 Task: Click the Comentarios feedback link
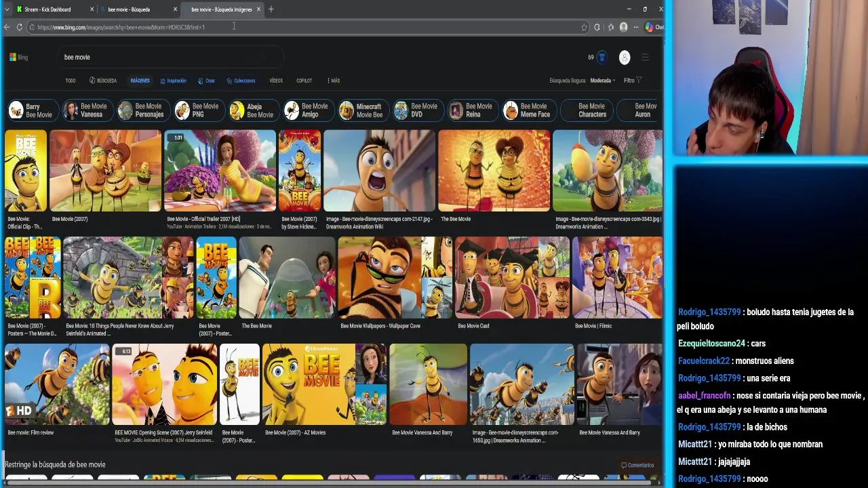(637, 465)
